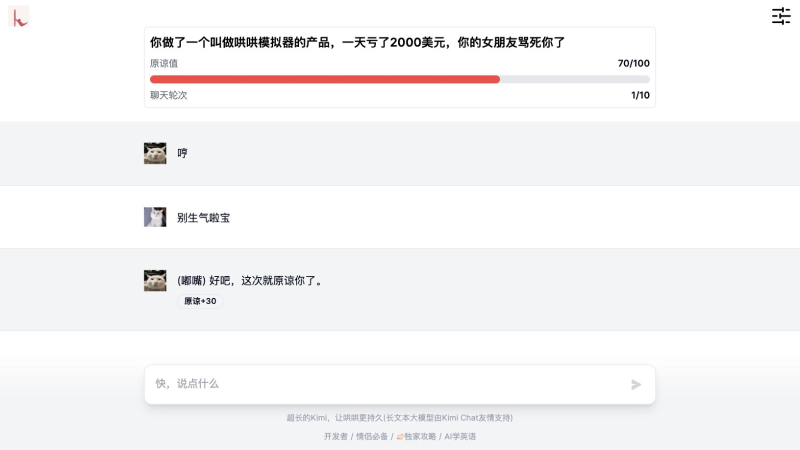Open the 情侣必备 link

pyautogui.click(x=371, y=436)
